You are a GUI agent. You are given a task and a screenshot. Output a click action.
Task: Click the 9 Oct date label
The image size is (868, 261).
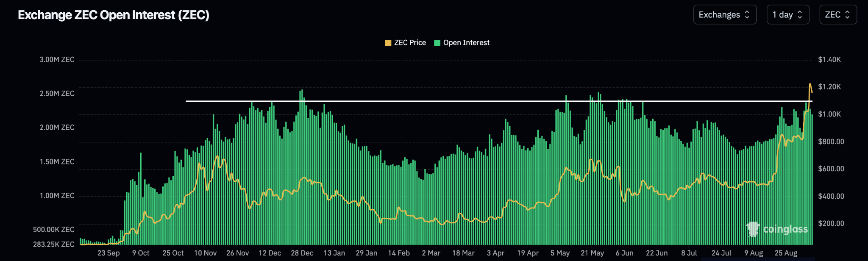click(x=141, y=253)
